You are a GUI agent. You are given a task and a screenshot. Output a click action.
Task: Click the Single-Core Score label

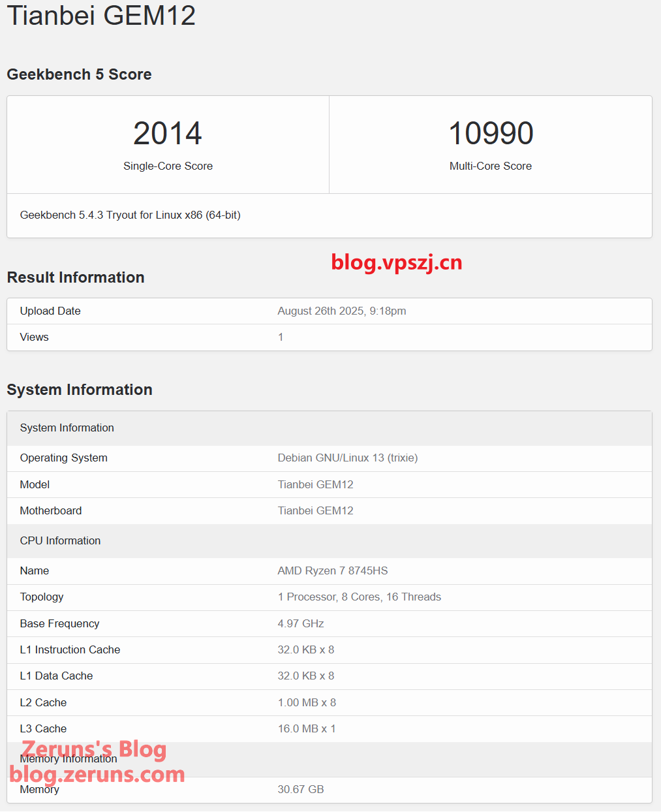pos(168,166)
